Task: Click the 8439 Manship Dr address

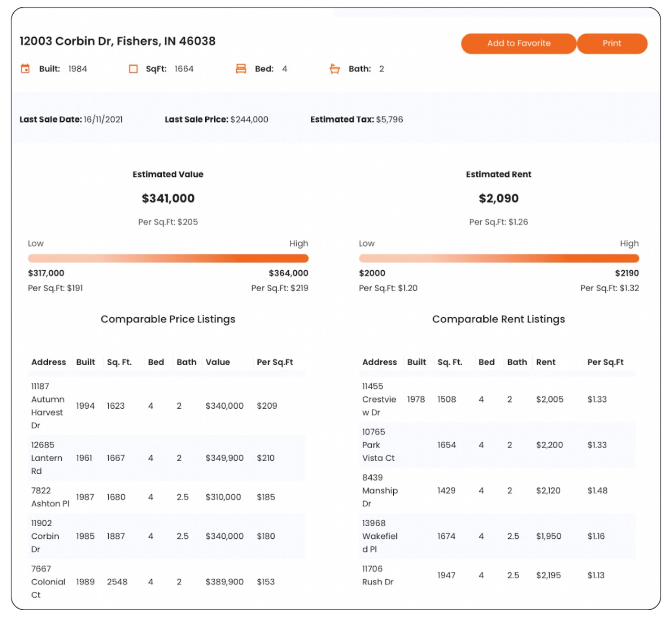Action: (380, 491)
